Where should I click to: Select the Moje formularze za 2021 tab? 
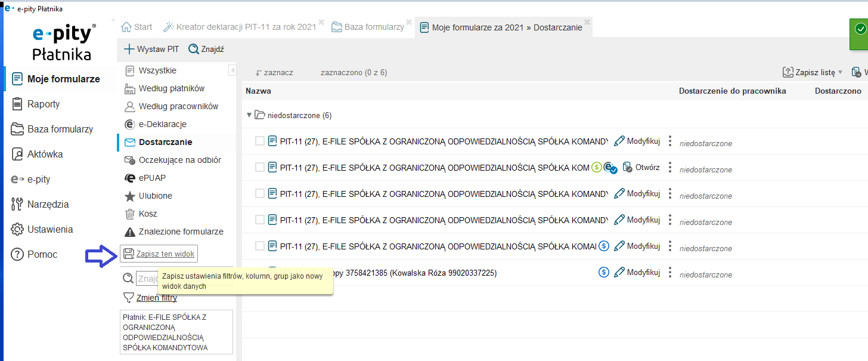[x=501, y=27]
